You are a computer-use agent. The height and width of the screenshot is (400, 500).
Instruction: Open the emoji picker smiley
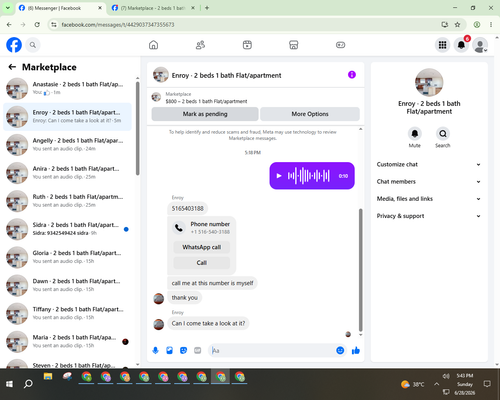[340, 350]
